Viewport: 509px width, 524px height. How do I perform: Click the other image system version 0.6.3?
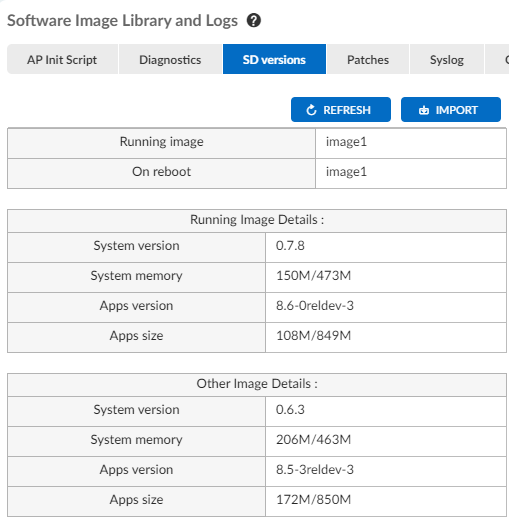290,410
